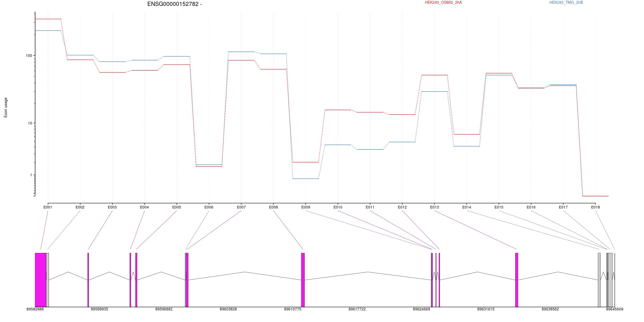
Task: Click the red line segment above E010
Action: [x=338, y=110]
